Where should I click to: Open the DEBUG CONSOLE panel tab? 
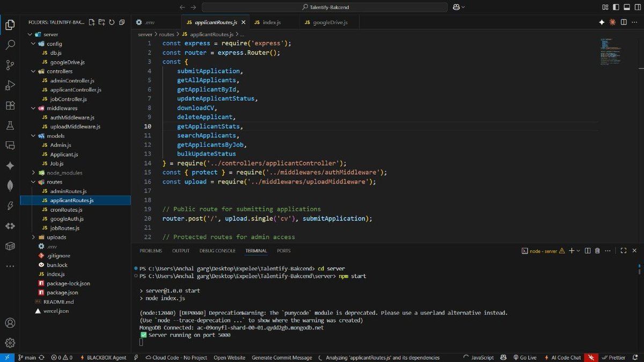[217, 251]
